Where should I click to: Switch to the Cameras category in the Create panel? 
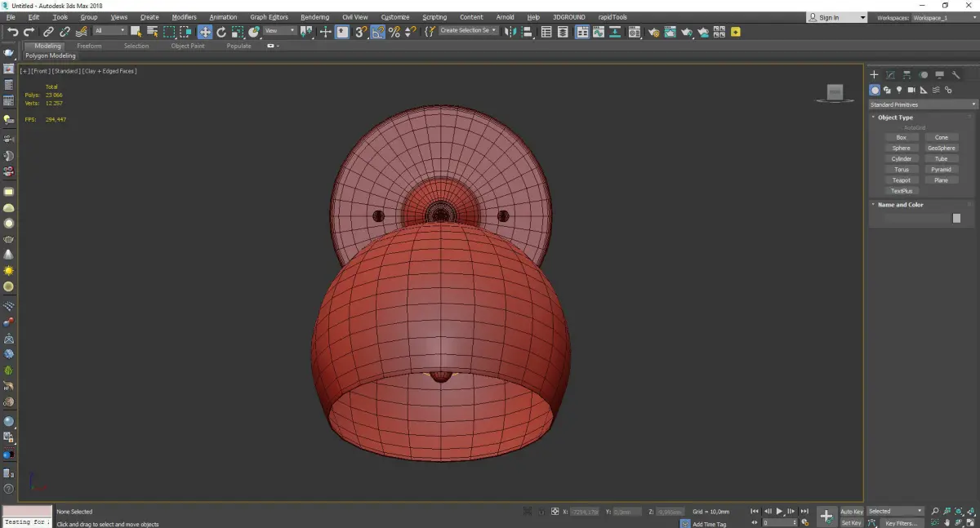(x=911, y=91)
